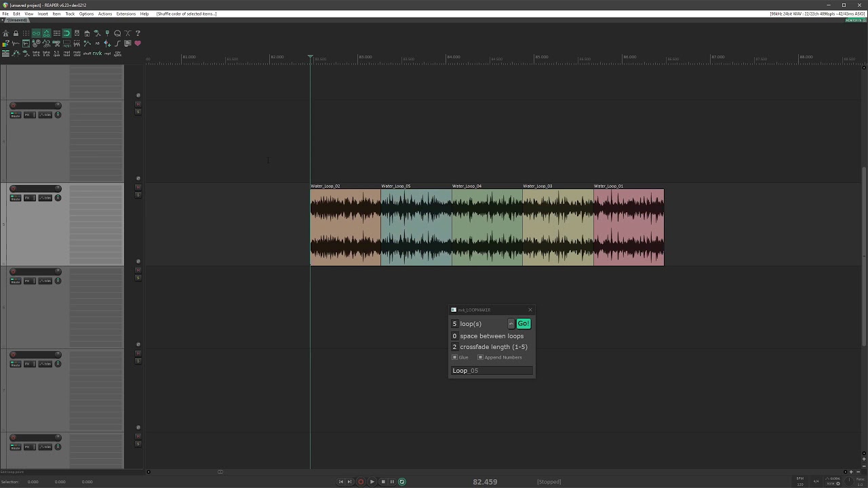Click the lock (padlock) toolbar icon
This screenshot has height=488, width=868.
pyautogui.click(x=16, y=33)
